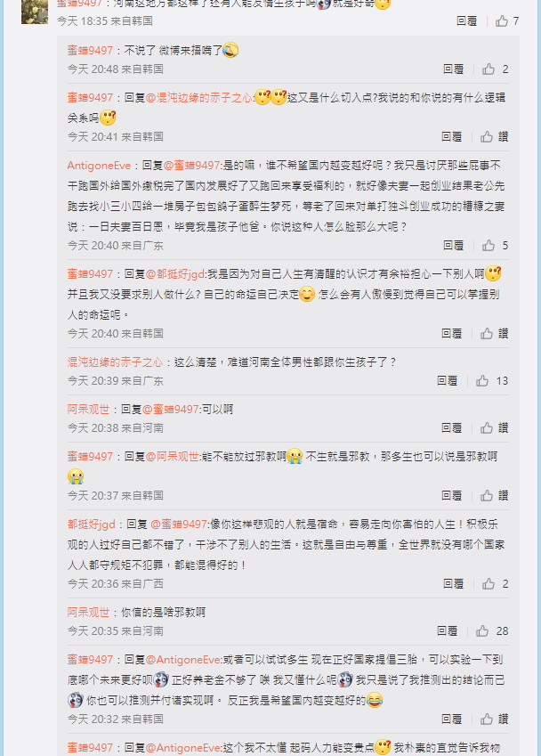Image resolution: width=541 pixels, height=756 pixels.
Task: Open AntigoneEve's user profile
Action: click(99, 166)
